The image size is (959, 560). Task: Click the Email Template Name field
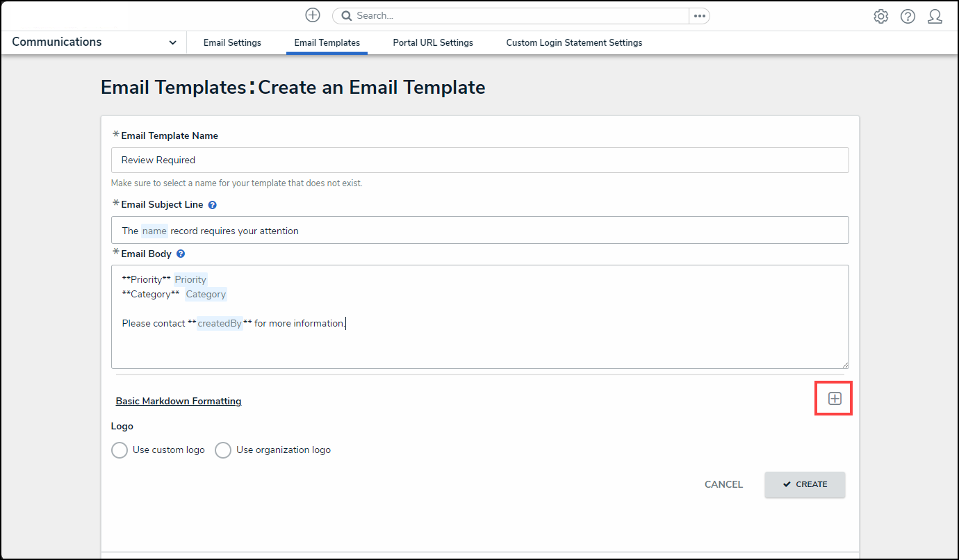coord(479,160)
